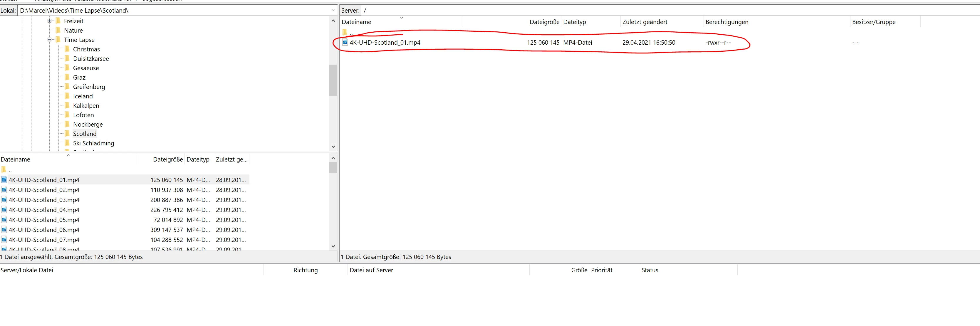This screenshot has width=980, height=326.
Task: Expand the Freizeit tree node
Action: click(49, 21)
